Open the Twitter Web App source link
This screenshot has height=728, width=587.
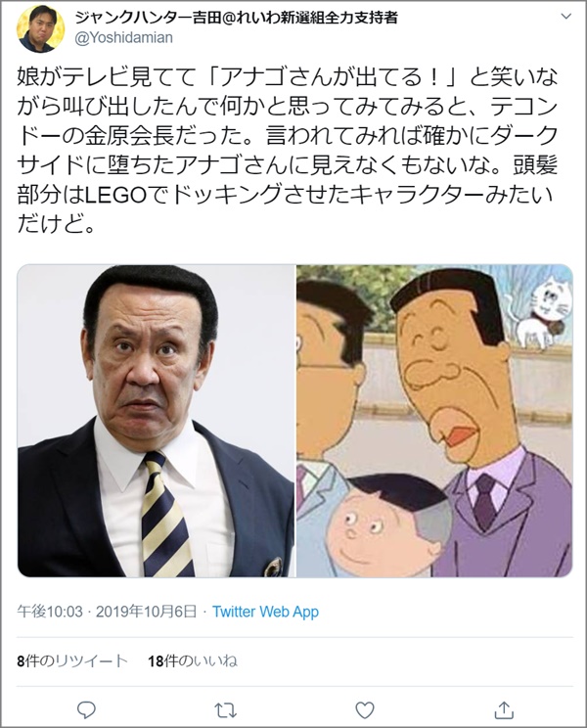point(265,612)
